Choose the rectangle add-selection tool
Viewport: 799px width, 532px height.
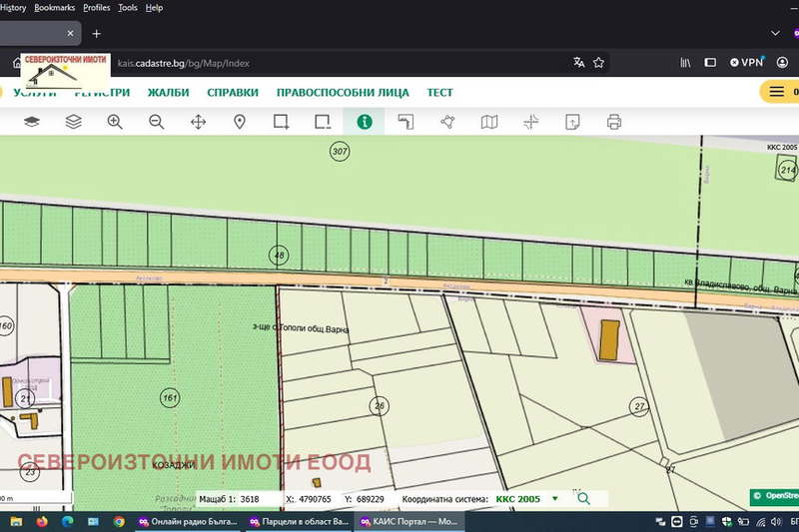pos(281,122)
